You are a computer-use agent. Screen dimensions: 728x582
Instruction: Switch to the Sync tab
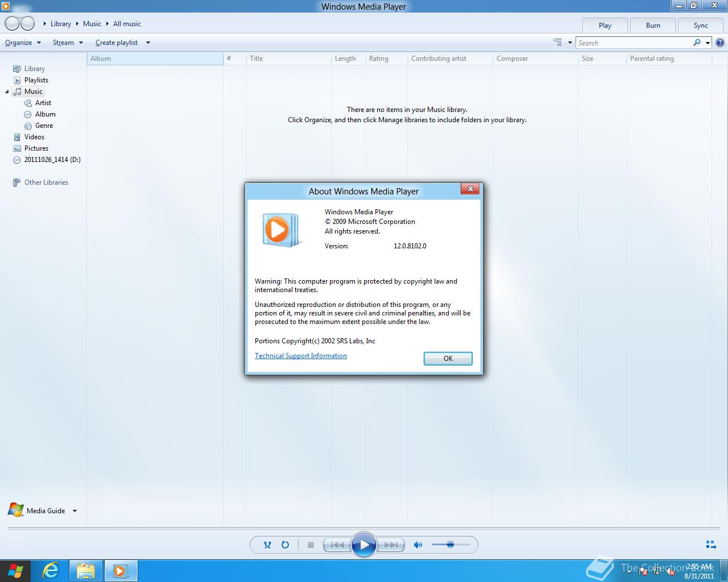701,25
